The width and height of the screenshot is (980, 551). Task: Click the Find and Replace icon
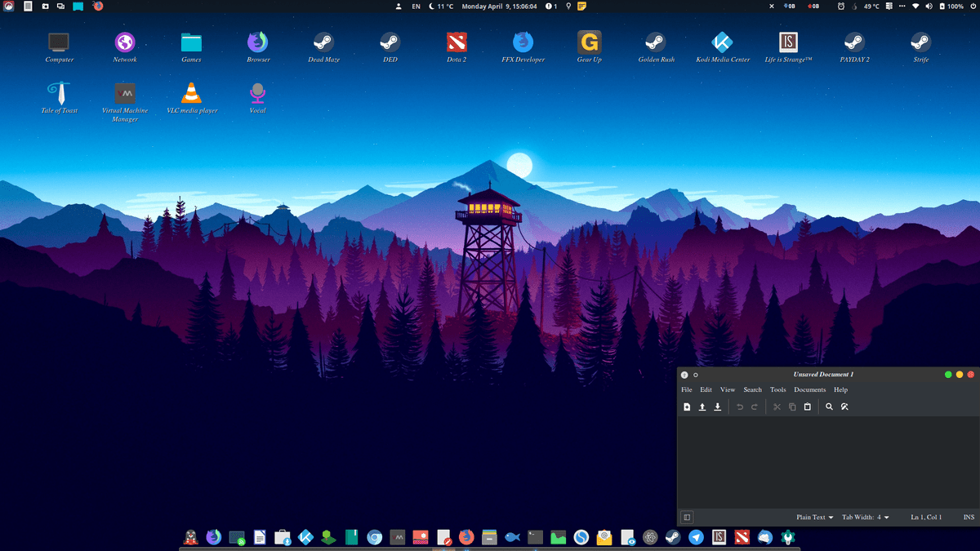point(844,407)
